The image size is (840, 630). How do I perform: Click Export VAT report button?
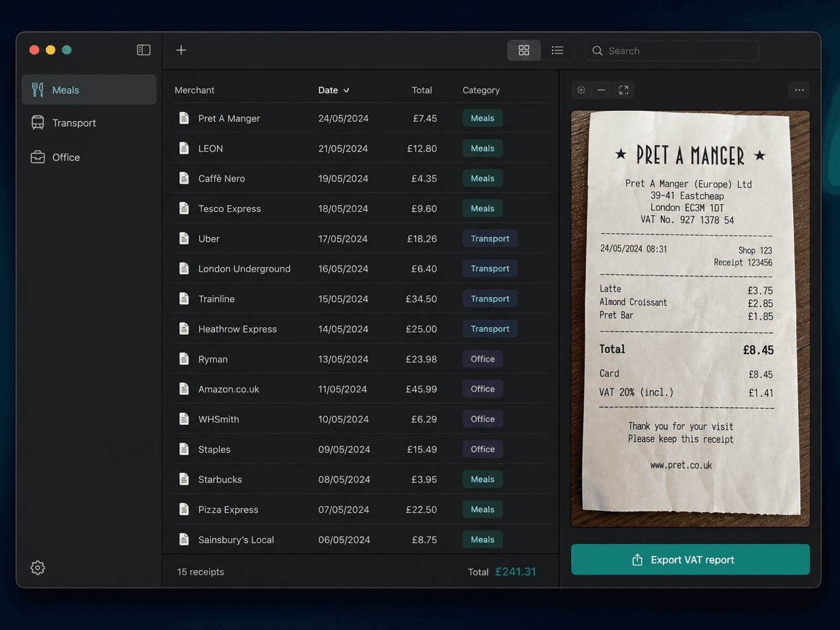(x=691, y=559)
